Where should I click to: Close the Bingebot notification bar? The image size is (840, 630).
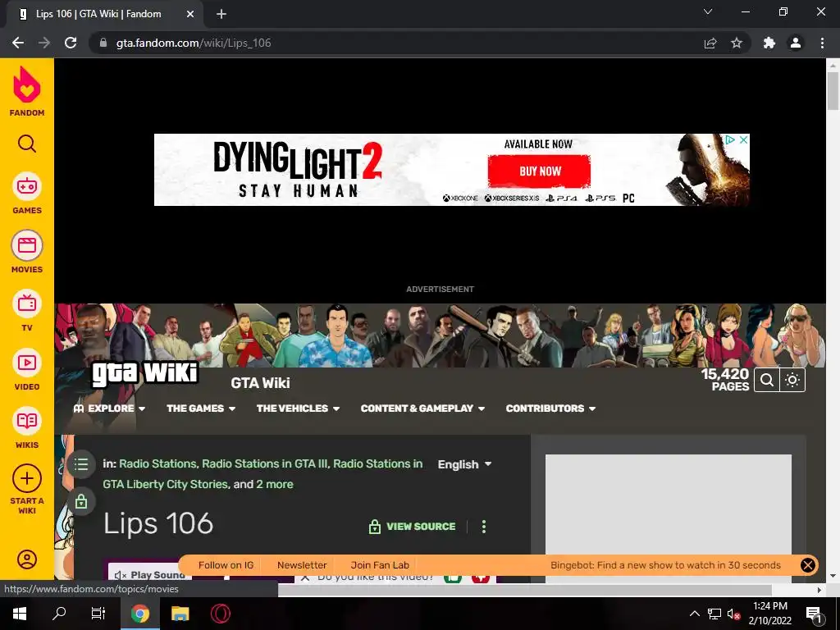pyautogui.click(x=807, y=565)
